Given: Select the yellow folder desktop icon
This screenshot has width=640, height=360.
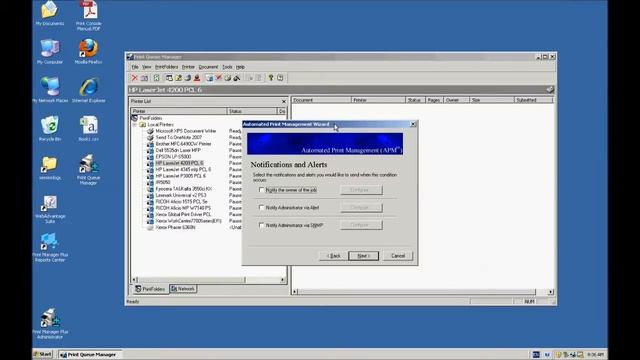Looking at the screenshot, I should 50,167.
